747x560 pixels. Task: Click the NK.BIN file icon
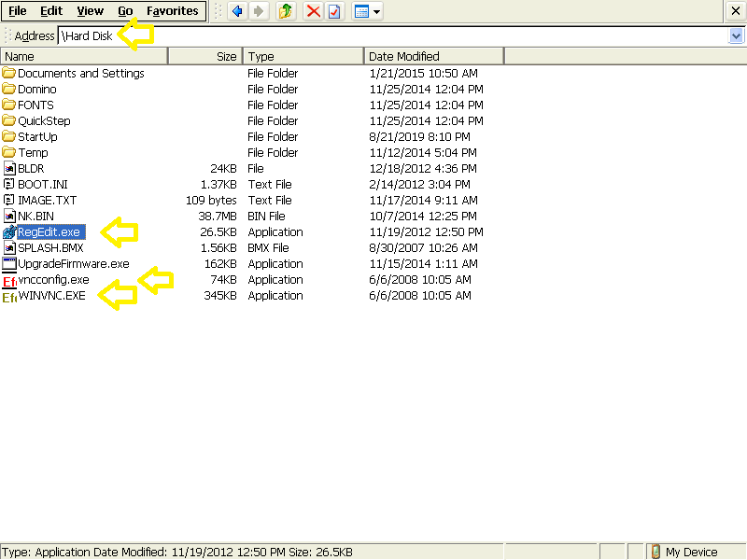click(9, 216)
